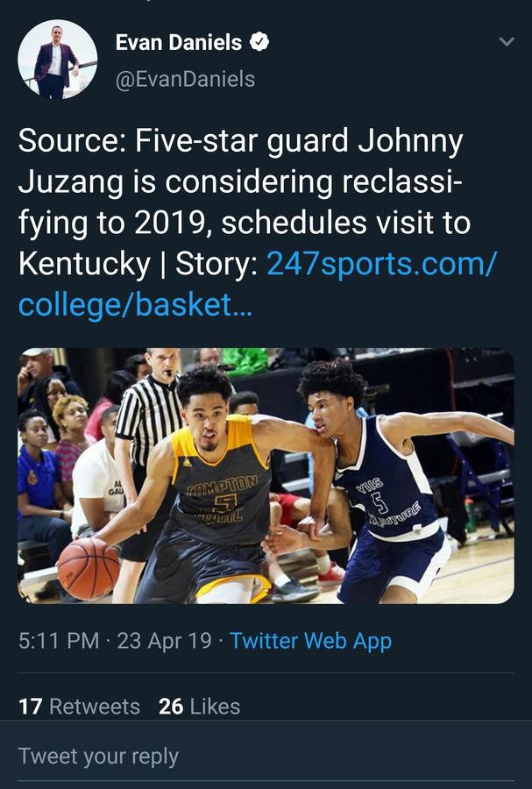Open the Twitter Web App source link
532x789 pixels.
point(310,641)
